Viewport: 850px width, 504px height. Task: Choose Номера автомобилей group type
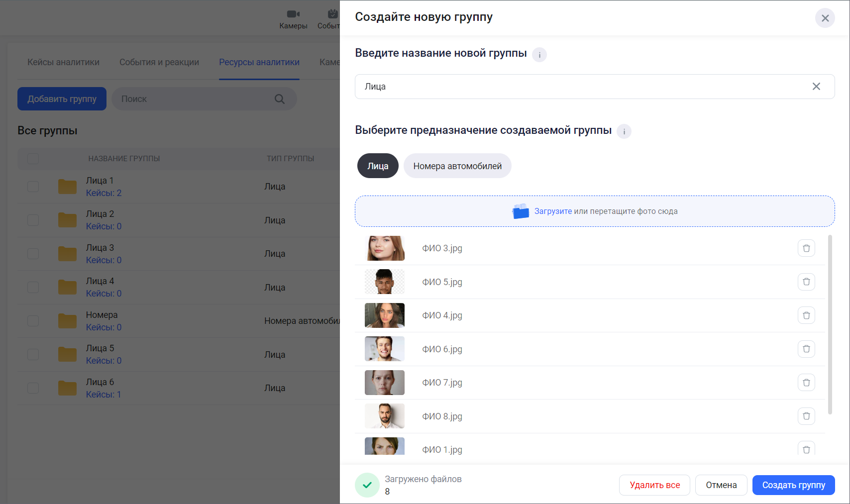(457, 166)
